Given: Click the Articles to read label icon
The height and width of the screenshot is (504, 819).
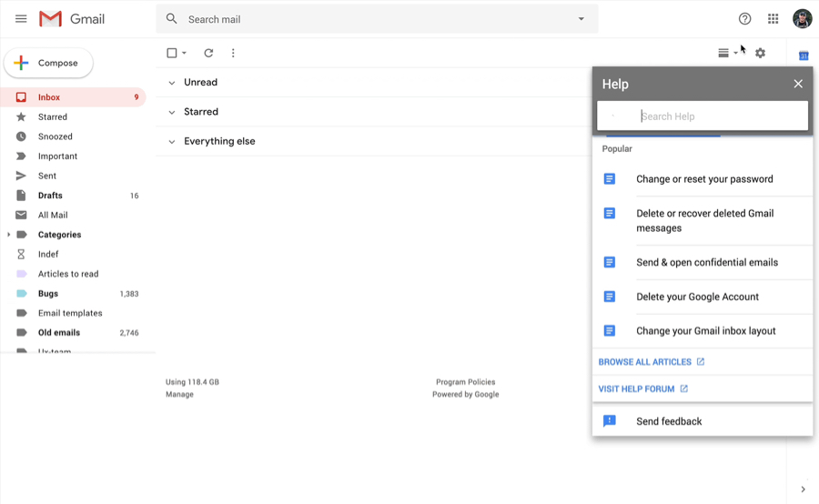Looking at the screenshot, I should point(22,274).
